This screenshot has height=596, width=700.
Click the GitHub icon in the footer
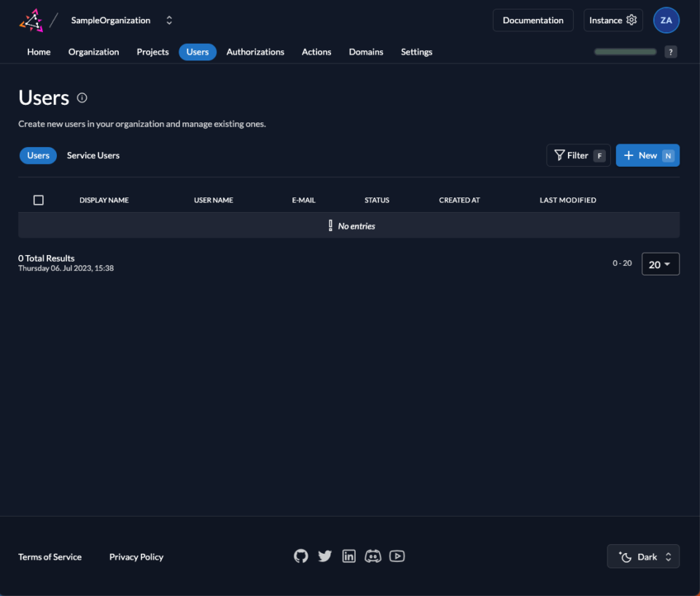click(300, 556)
